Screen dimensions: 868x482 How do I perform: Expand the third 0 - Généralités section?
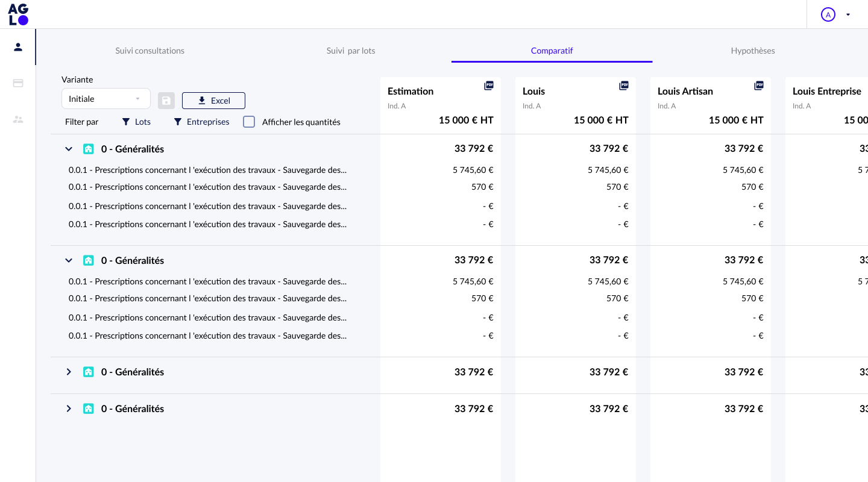69,372
